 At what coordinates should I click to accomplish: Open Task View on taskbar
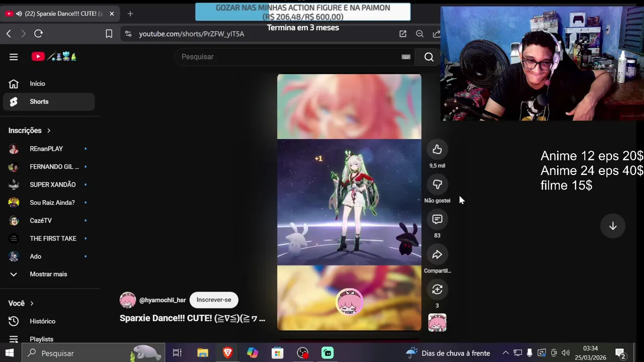tap(177, 353)
